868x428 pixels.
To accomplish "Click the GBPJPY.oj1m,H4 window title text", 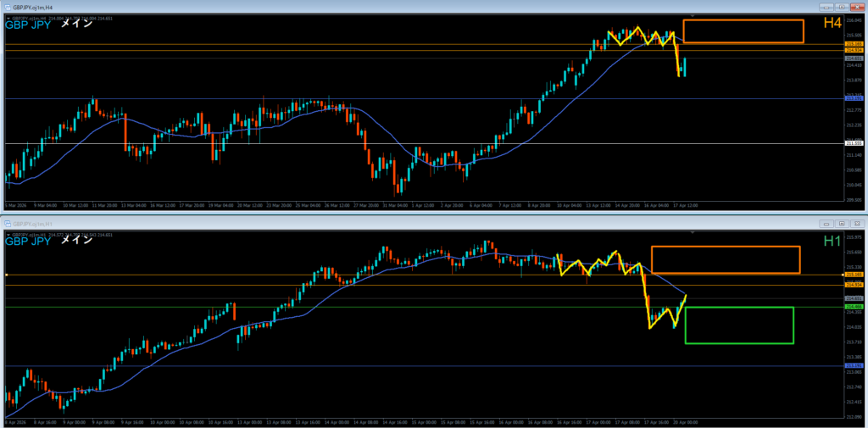I will (35, 7).
